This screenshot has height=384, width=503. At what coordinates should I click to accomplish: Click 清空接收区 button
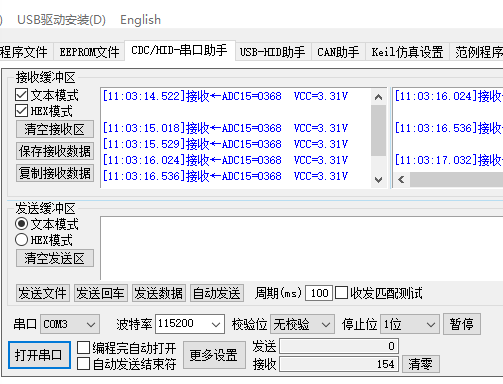55,129
